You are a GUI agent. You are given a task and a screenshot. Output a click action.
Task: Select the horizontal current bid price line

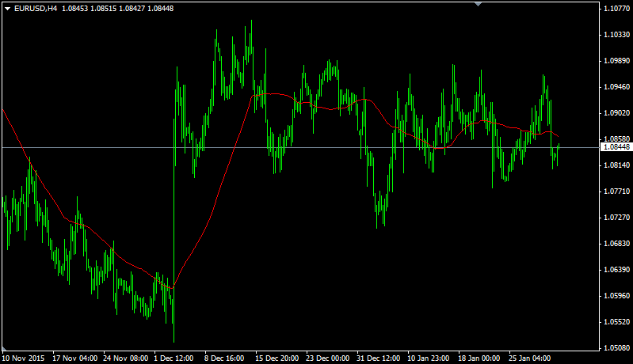pyautogui.click(x=301, y=147)
